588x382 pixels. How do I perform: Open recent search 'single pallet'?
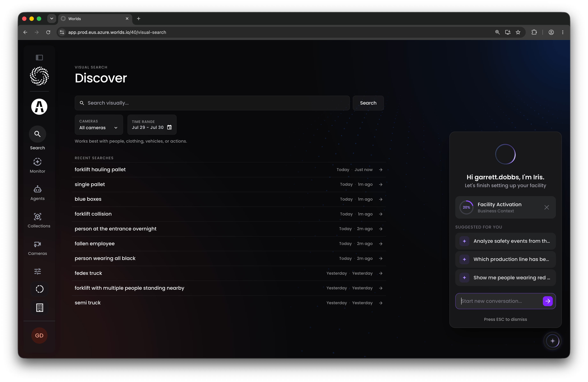point(229,184)
